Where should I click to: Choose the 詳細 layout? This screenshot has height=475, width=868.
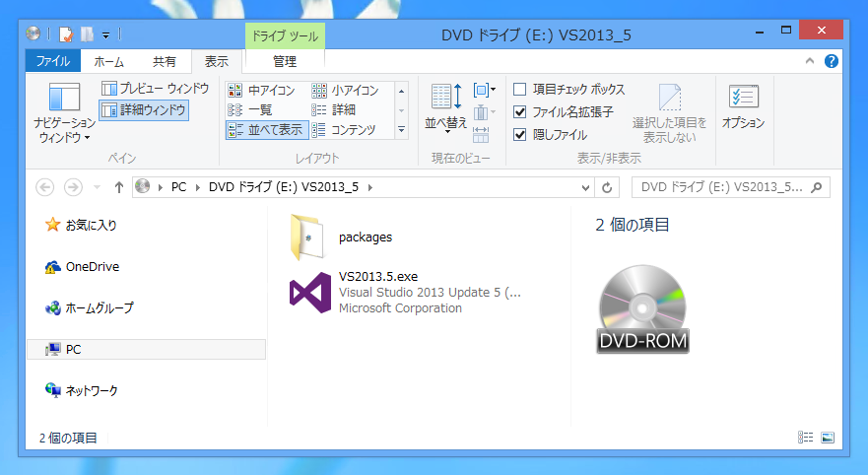coord(334,109)
